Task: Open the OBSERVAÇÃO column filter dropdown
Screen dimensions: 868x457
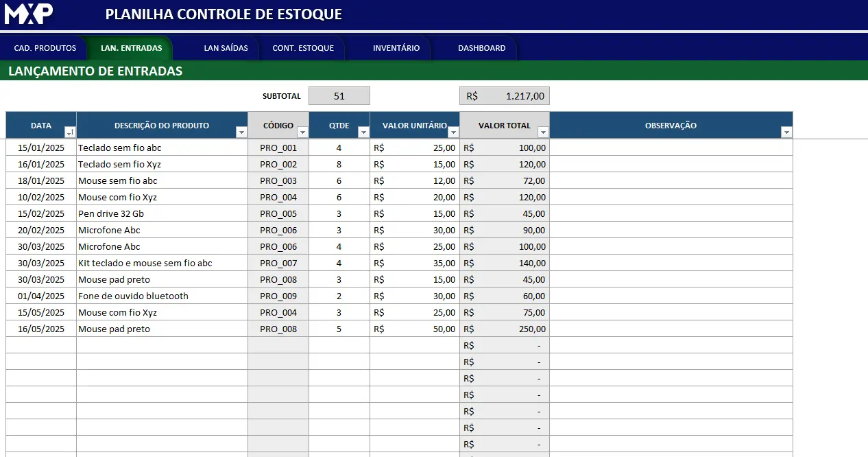Action: click(786, 132)
